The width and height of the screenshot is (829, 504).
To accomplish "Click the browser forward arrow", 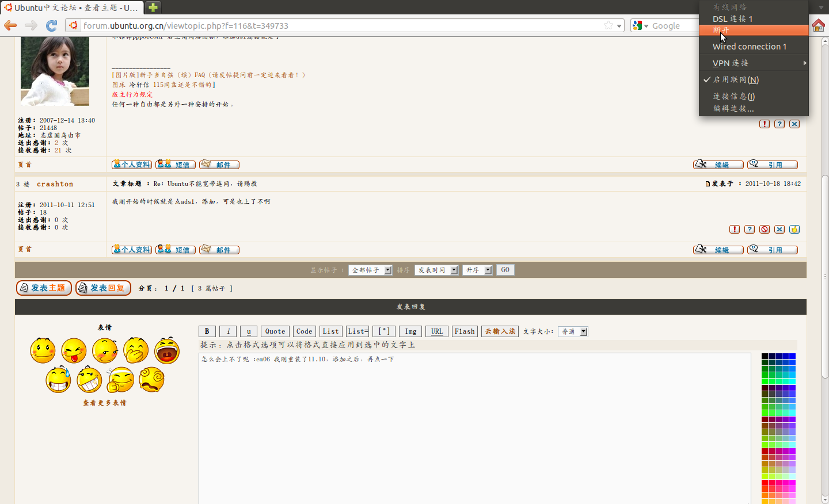I will [31, 25].
